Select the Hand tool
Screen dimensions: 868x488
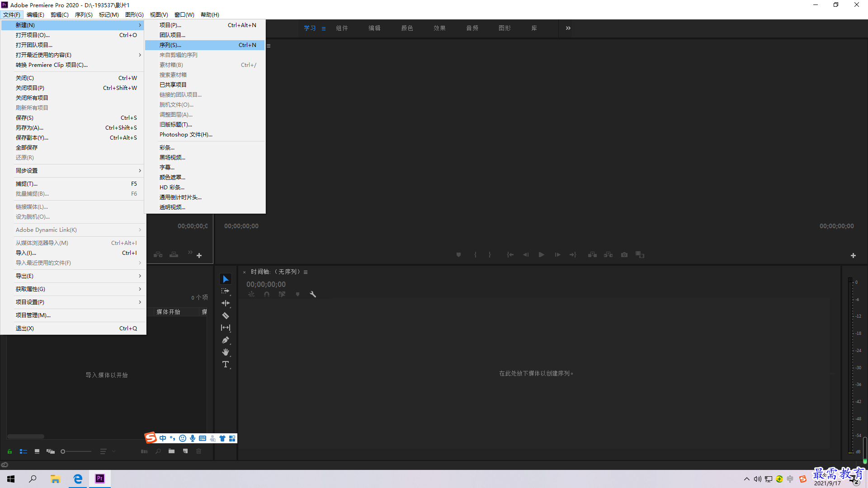coord(226,352)
